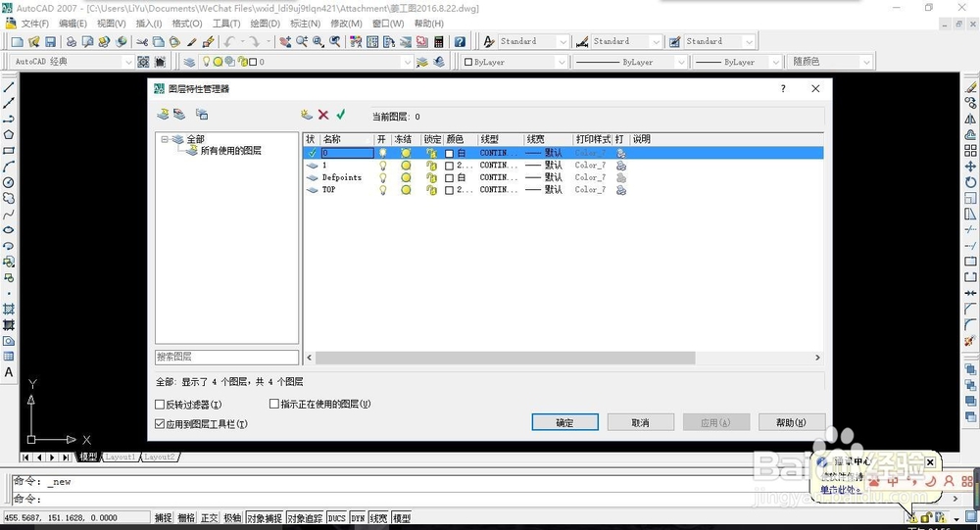This screenshot has width=980, height=530.
Task: Select the Line tool in left toolbar
Action: (x=9, y=87)
